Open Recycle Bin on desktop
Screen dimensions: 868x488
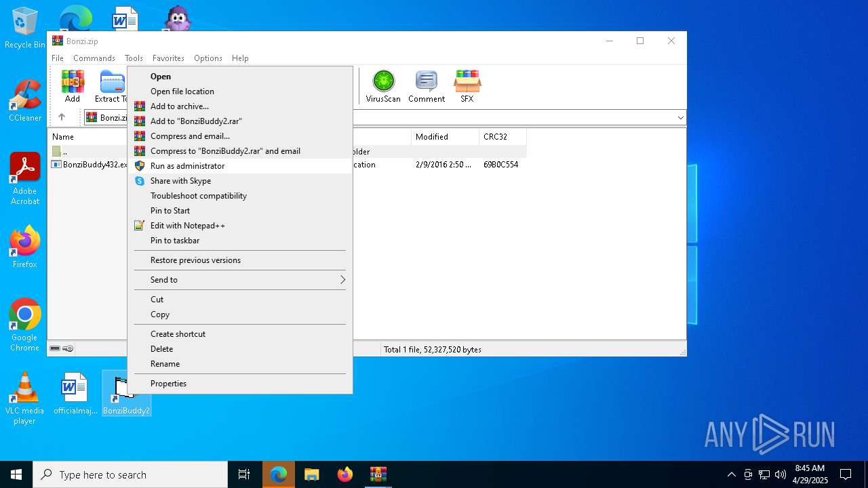point(24,28)
